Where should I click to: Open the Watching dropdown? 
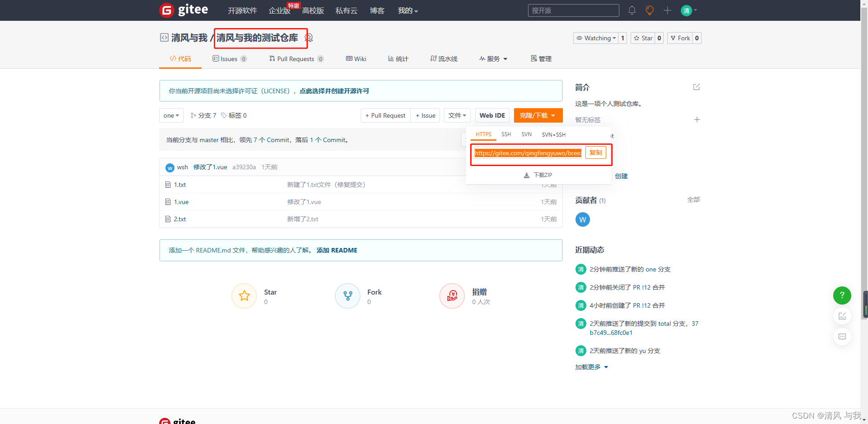(x=595, y=38)
